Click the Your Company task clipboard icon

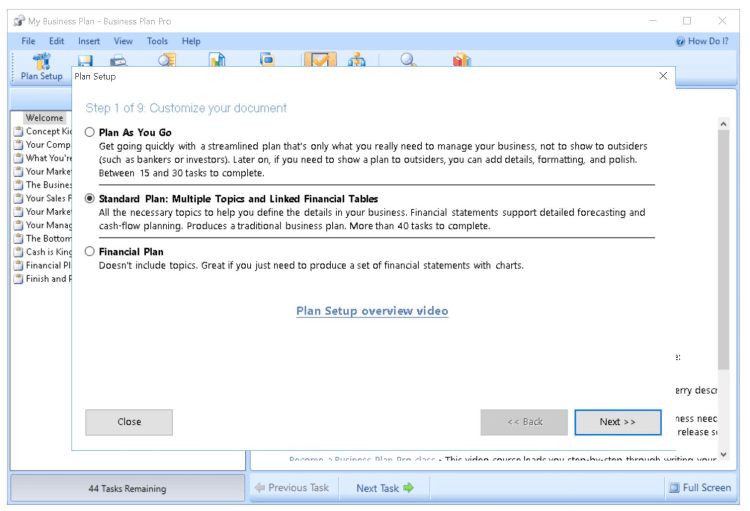pos(18,144)
